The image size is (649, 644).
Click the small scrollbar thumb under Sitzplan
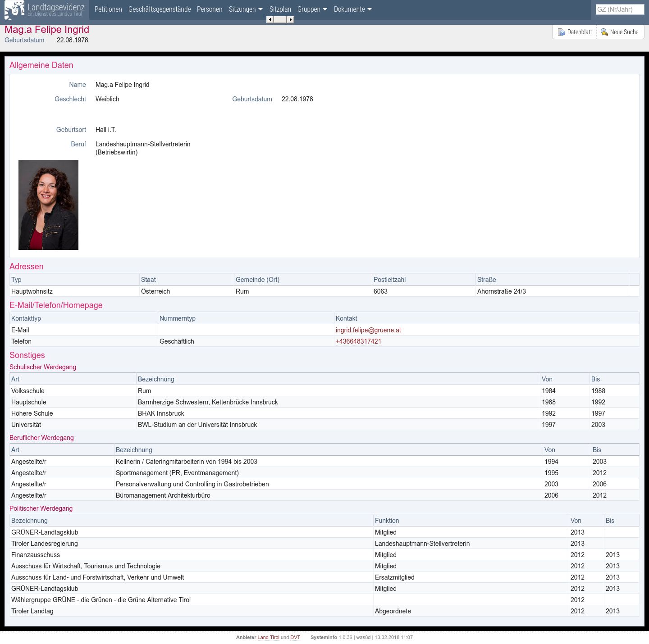(280, 19)
